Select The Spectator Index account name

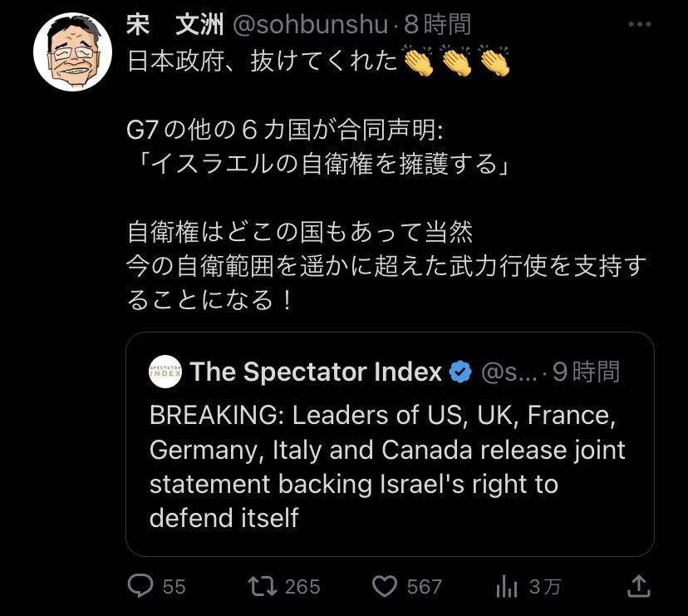(x=316, y=372)
